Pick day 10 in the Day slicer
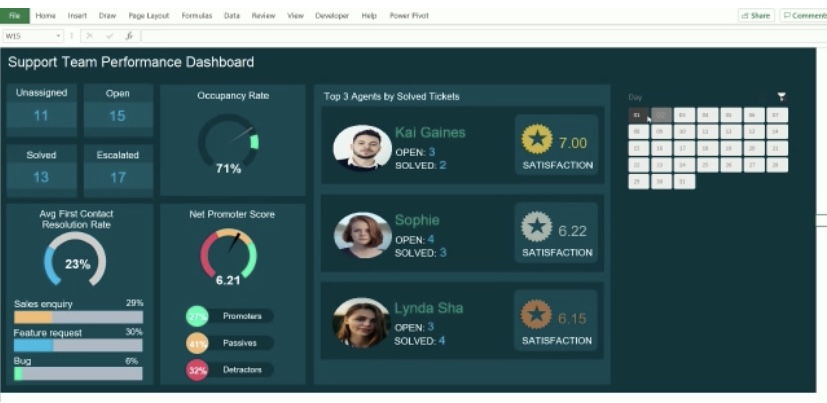Image resolution: width=827 pixels, height=403 pixels. click(684, 131)
